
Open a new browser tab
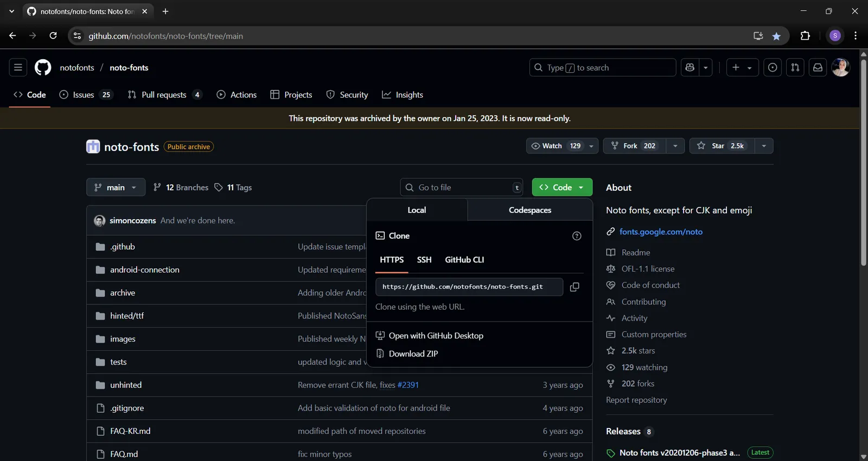click(165, 11)
